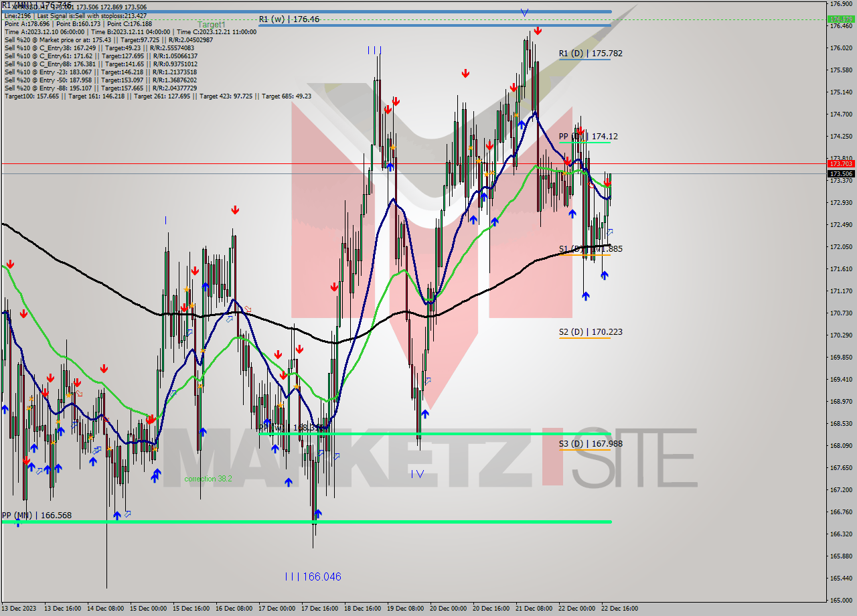857x616 pixels.
Task: Click the 'R1 (w) | 176.46' pivot label
Action: 289,19
